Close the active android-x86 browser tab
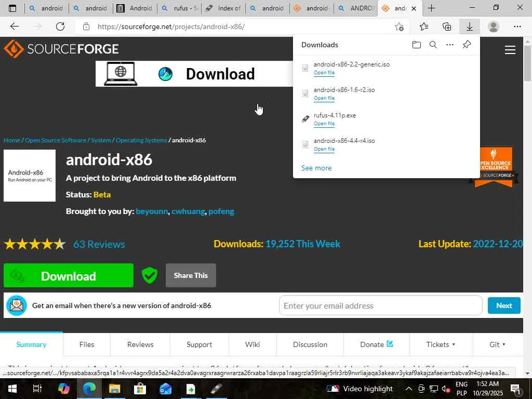The image size is (532, 399). (414, 8)
